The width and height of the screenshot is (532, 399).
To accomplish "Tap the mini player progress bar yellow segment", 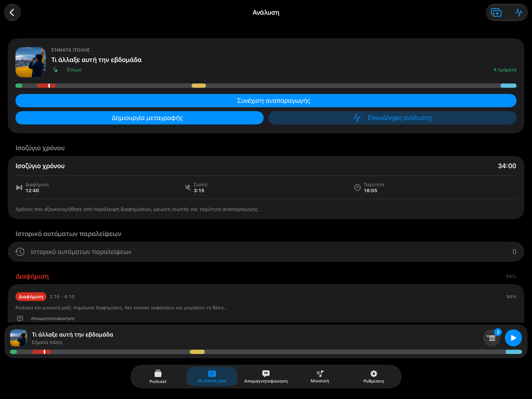I will 197,352.
